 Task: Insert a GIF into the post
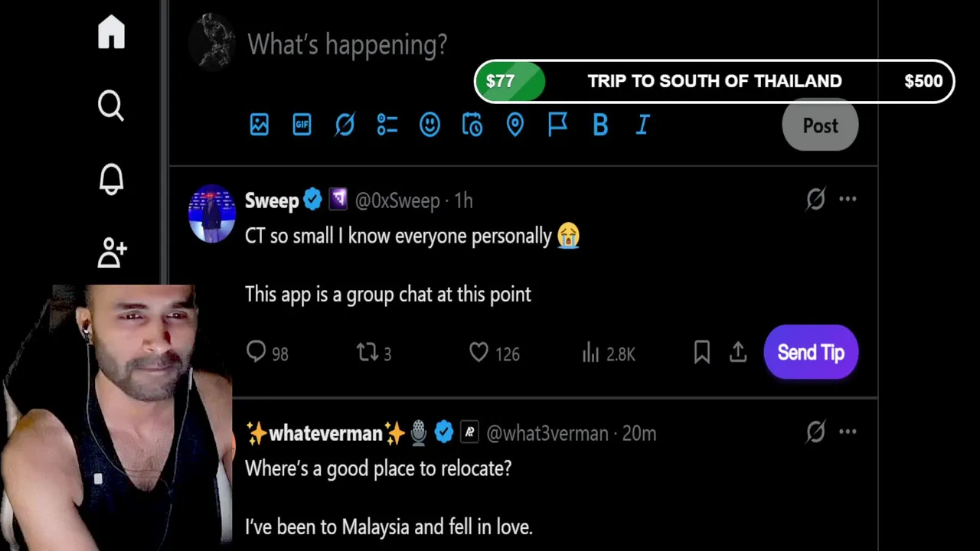pos(302,125)
